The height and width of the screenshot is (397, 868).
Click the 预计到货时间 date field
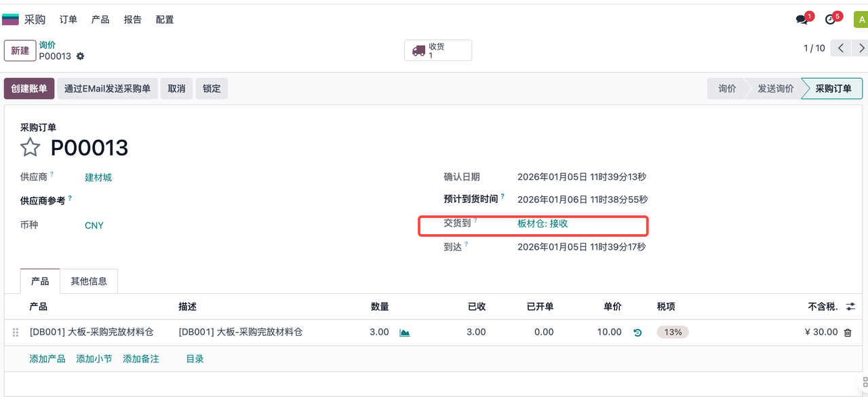pos(582,200)
